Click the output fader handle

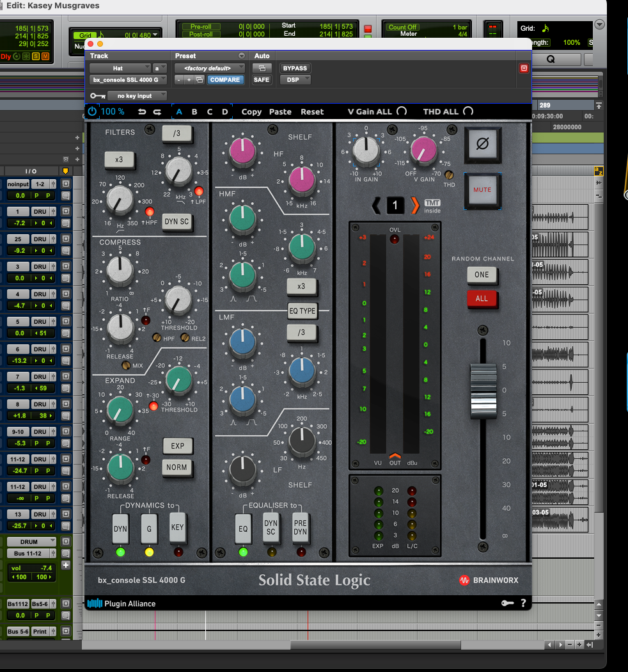483,391
